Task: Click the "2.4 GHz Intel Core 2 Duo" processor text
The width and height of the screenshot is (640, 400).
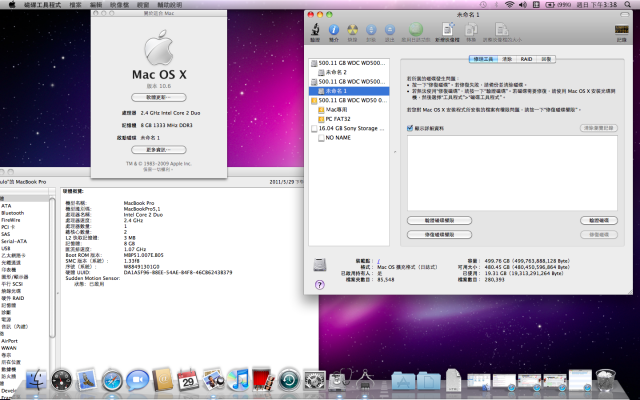Action: pos(170,113)
